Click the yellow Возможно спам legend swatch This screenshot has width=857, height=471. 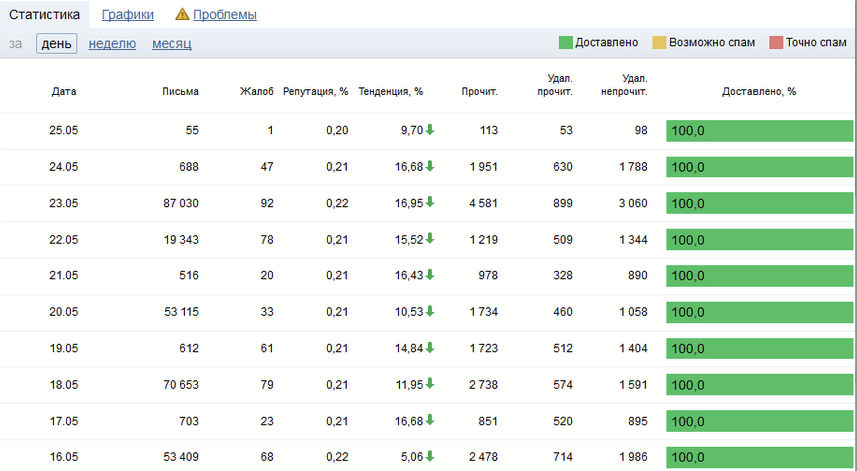[659, 43]
